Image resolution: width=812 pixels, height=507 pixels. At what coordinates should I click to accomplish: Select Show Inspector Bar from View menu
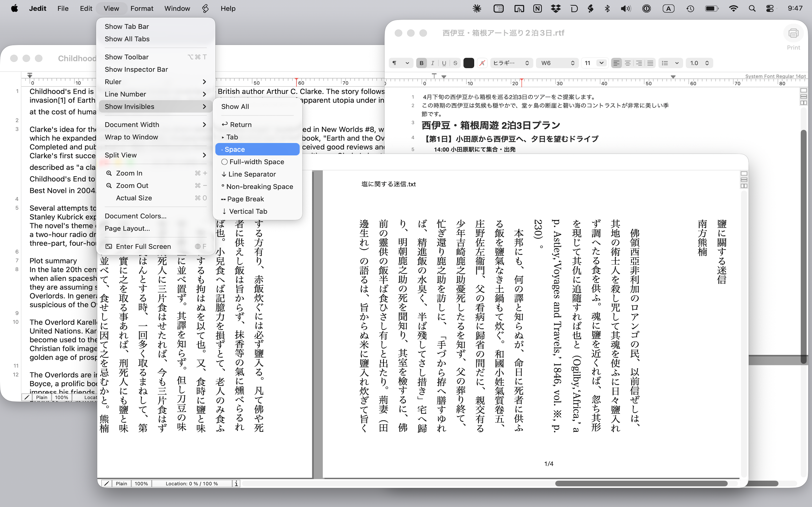tap(136, 69)
